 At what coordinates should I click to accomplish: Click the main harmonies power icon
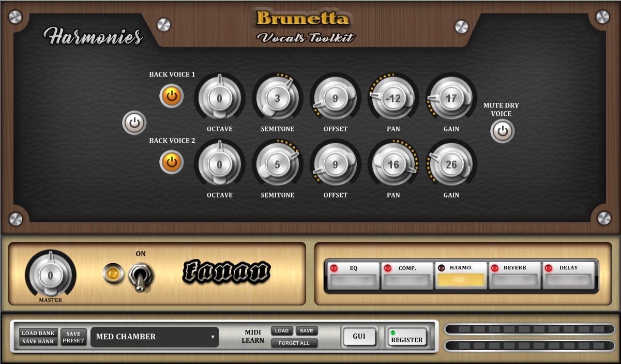coord(134,123)
